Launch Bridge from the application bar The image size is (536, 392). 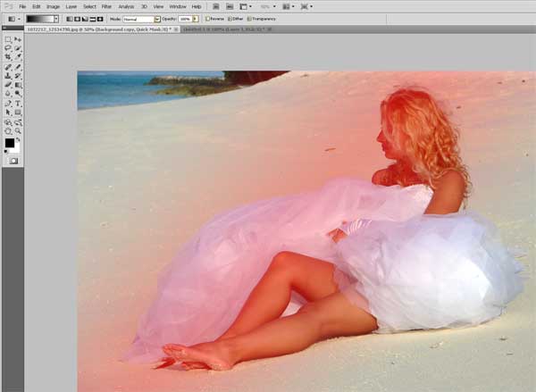pos(216,6)
